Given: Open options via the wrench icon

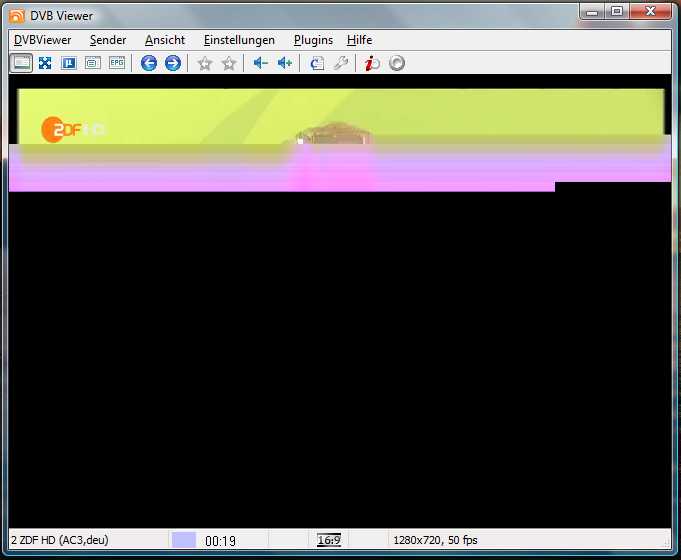Looking at the screenshot, I should (x=341, y=63).
